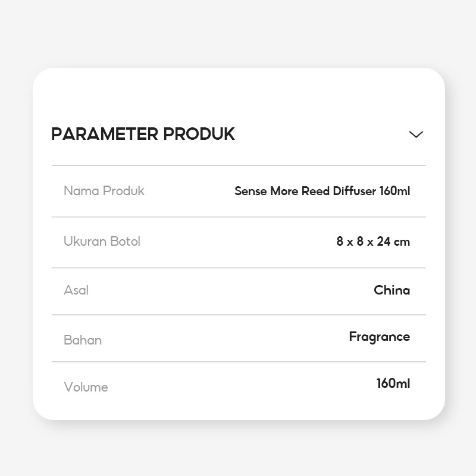The width and height of the screenshot is (476, 476).
Task: Click the word Reed in product name
Action: (x=316, y=191)
